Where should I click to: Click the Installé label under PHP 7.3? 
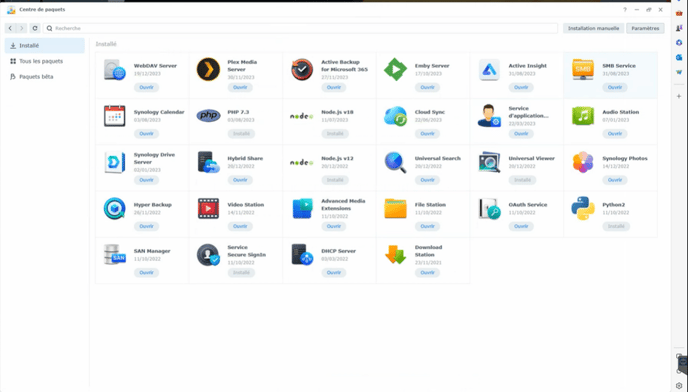point(241,133)
